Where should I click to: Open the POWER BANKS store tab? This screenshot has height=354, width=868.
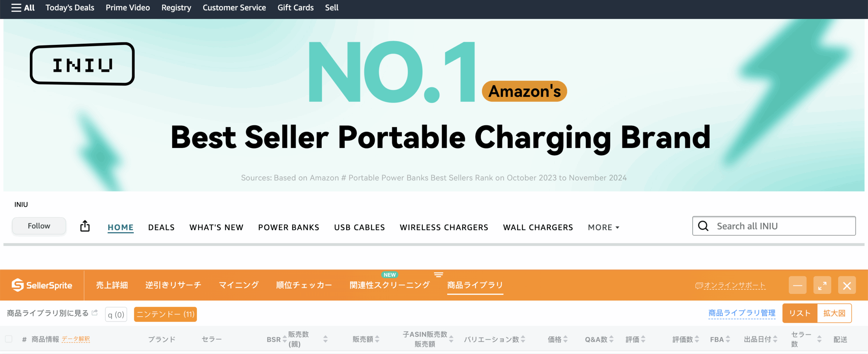pos(289,227)
